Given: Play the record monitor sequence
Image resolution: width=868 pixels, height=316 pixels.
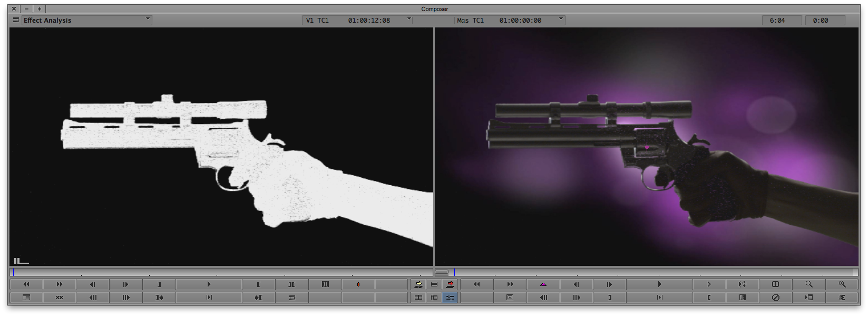Looking at the screenshot, I should coord(659,284).
